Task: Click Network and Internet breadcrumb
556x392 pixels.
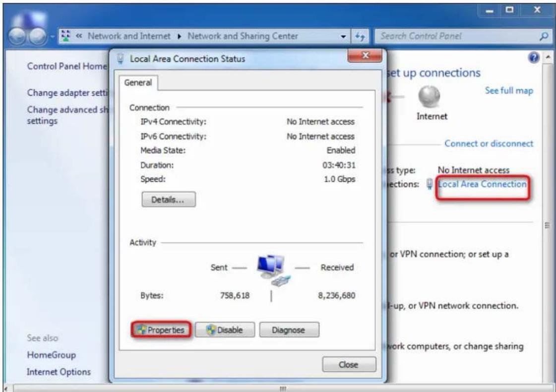Action: [129, 36]
